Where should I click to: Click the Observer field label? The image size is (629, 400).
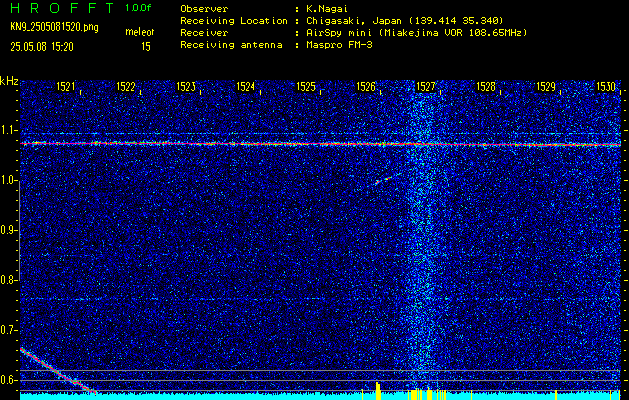[204, 8]
